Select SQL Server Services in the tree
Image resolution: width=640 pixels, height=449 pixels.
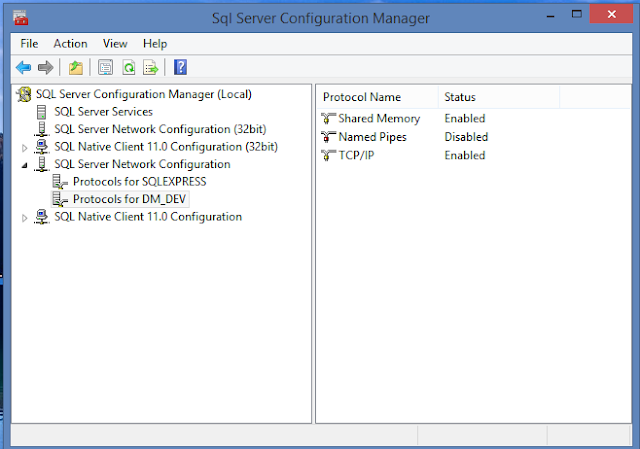click(x=103, y=112)
